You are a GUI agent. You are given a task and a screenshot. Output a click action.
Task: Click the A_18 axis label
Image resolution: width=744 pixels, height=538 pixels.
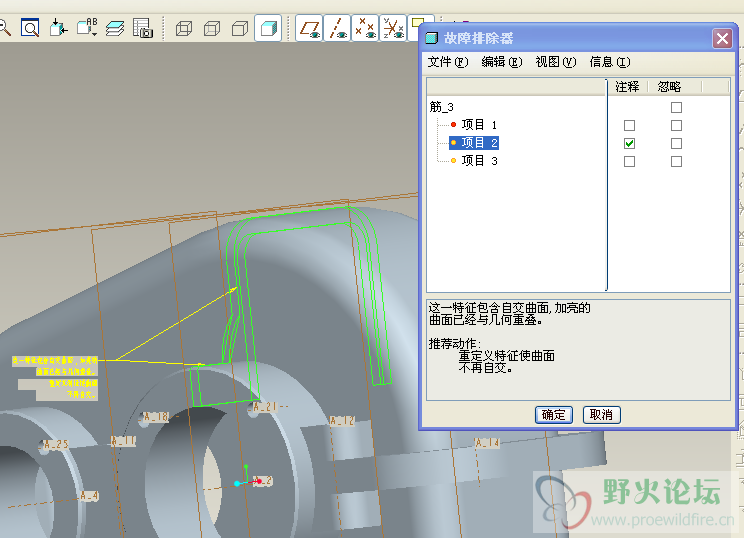point(156,417)
